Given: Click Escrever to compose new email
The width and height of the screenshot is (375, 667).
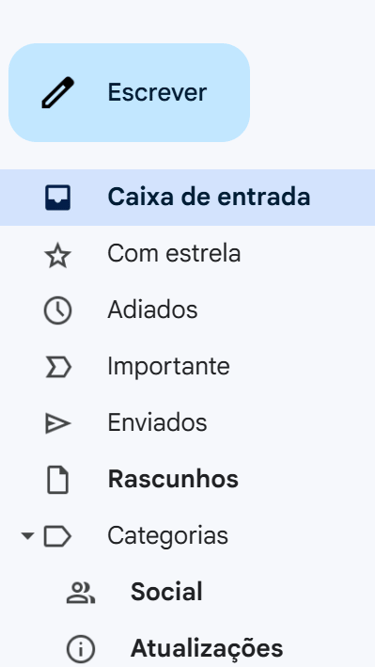Looking at the screenshot, I should point(129,92).
